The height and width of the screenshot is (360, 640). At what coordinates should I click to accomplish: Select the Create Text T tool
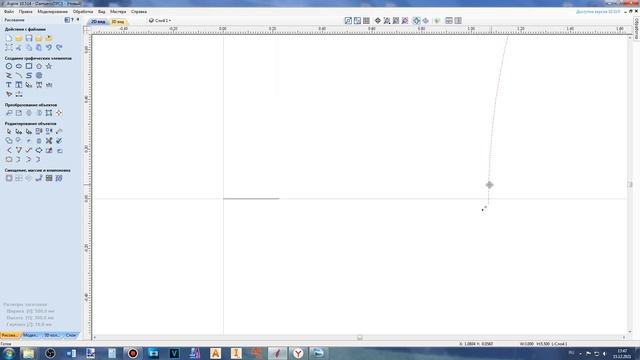pos(9,85)
